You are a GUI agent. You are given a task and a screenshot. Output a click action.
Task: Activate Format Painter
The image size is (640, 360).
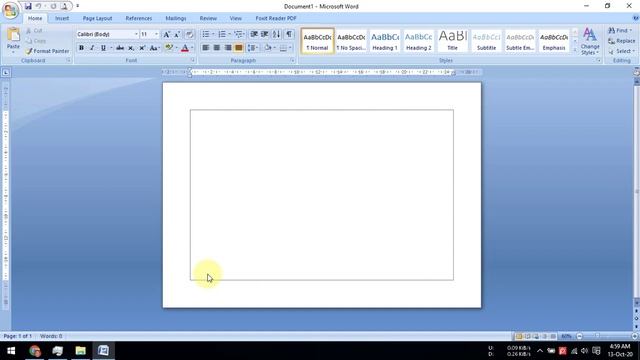click(x=47, y=51)
